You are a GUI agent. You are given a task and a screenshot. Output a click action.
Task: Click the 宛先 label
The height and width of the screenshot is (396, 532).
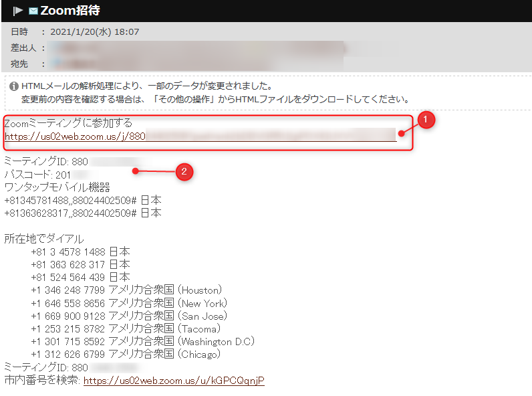[x=19, y=64]
